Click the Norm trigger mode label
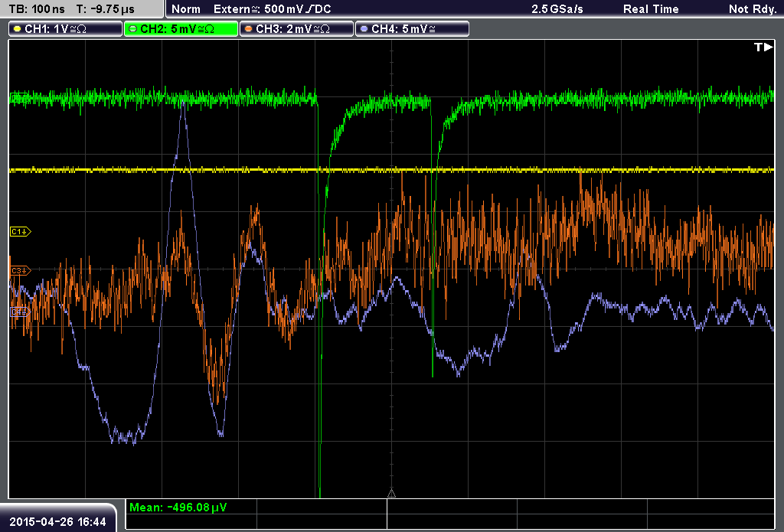 (x=186, y=9)
